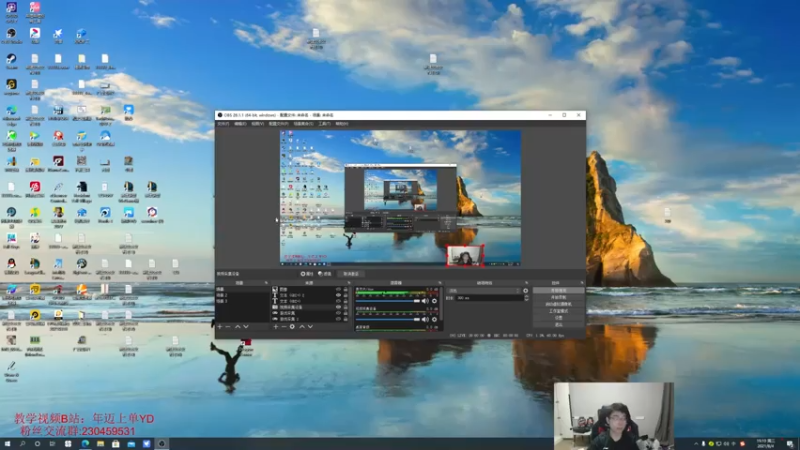This screenshot has width=800, height=450.
Task: Open second mixer track settings gear
Action: point(434,319)
